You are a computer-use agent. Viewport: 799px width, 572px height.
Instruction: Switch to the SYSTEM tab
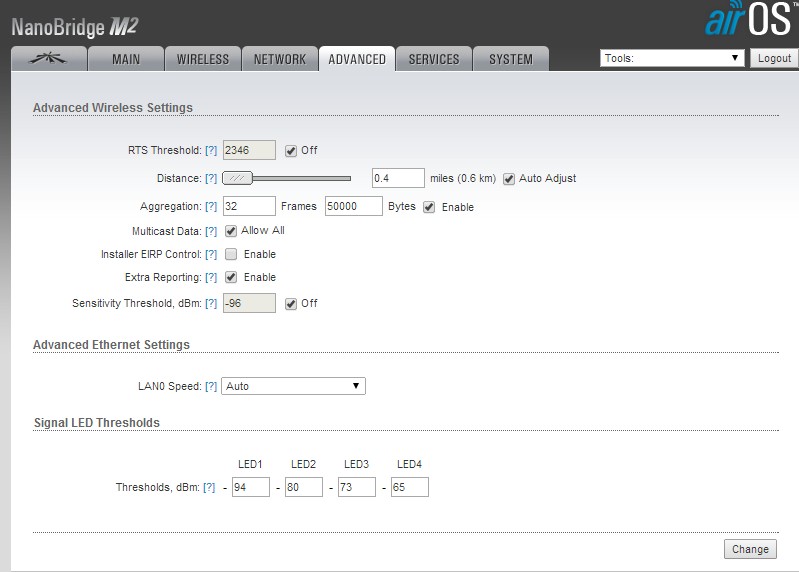511,59
